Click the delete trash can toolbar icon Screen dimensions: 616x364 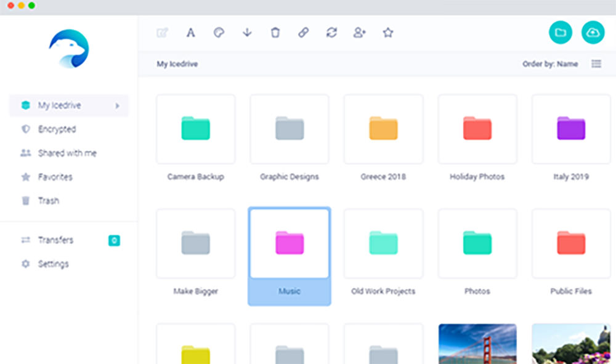[x=275, y=33]
